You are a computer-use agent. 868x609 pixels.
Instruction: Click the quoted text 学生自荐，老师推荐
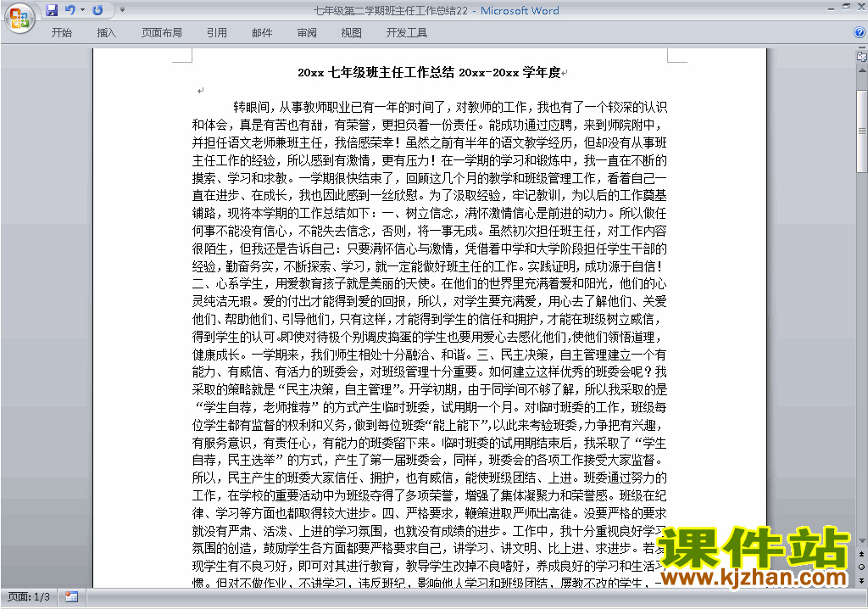point(258,408)
